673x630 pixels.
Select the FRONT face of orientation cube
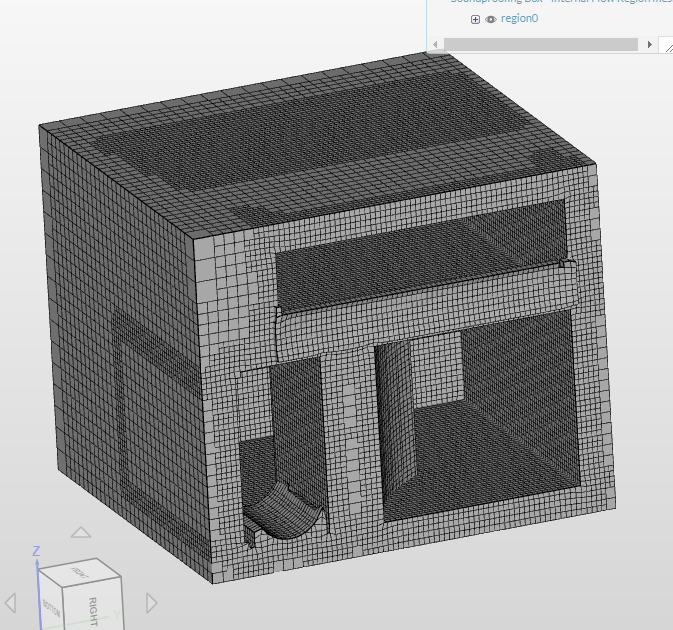pos(79,571)
